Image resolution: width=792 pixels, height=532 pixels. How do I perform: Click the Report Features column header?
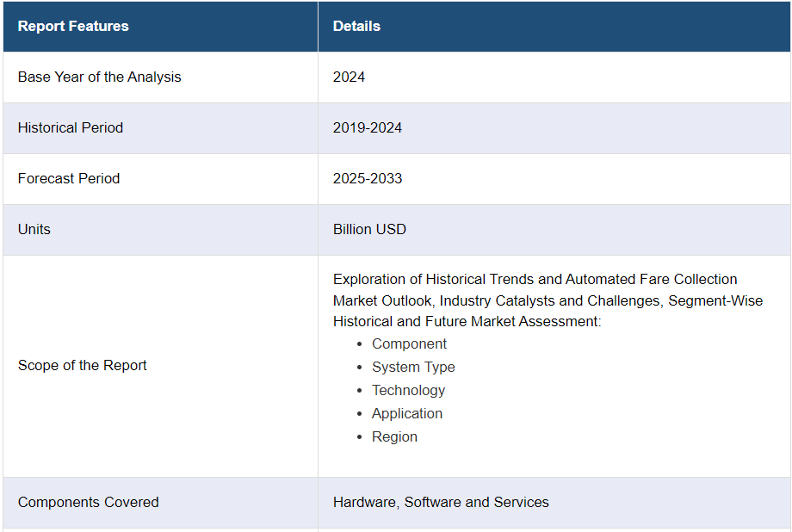(73, 27)
